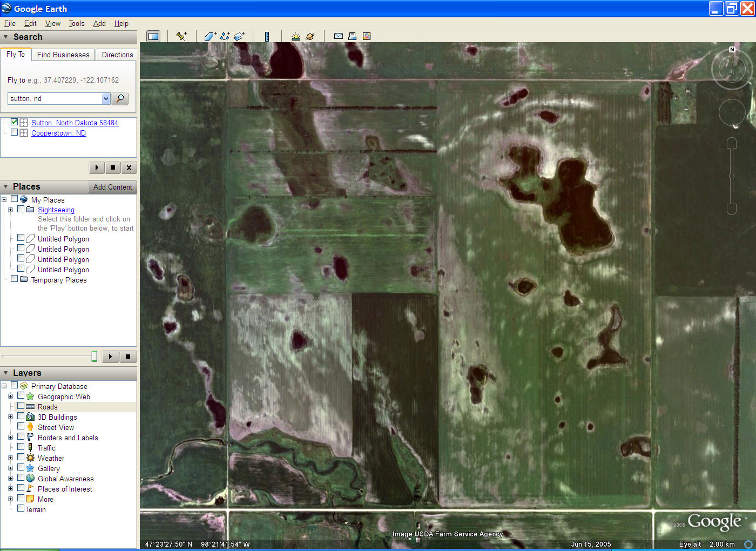Switch to the Find Businesses tab

pos(63,55)
